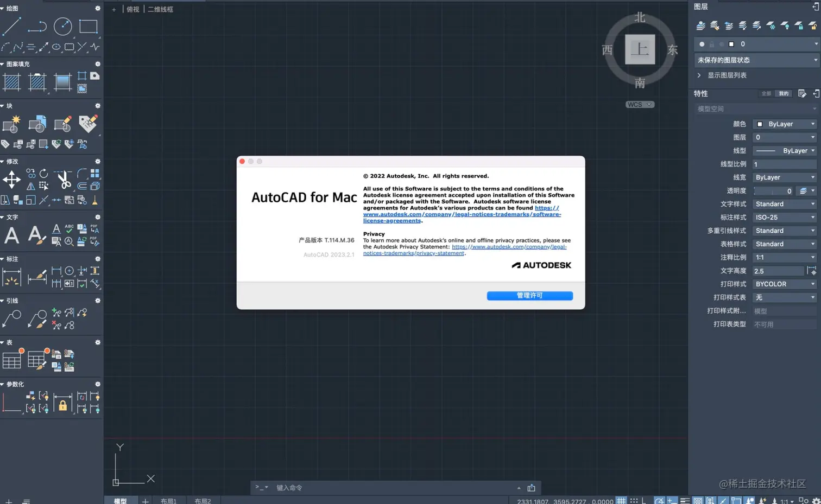This screenshot has height=504, width=821.
Task: Open the 打印样式 BYCOLOR dropdown
Action: pyautogui.click(x=785, y=284)
